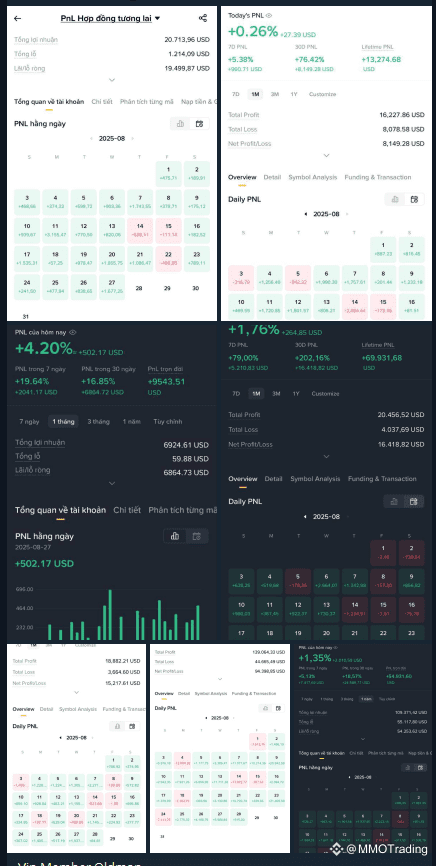
Task: Go to previous month in 18,882.21 USD panel
Action: 61,738
